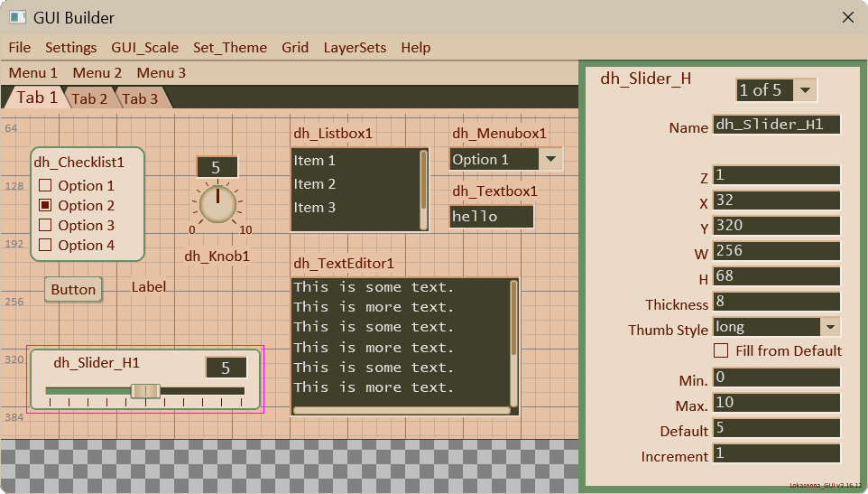
Task: Click Menu 1 in the preview menu bar
Action: pyautogui.click(x=33, y=73)
